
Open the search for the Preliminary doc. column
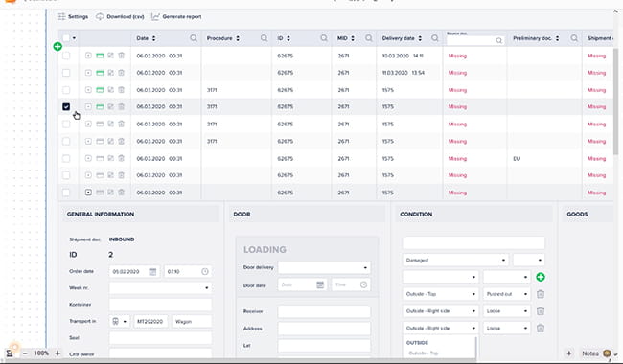tap(574, 38)
